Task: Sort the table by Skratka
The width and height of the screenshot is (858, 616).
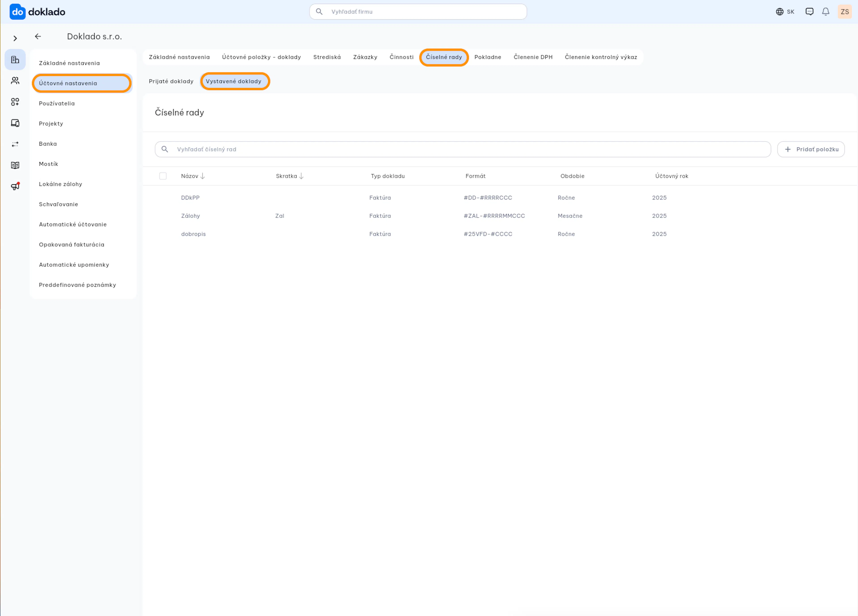Action: (290, 176)
